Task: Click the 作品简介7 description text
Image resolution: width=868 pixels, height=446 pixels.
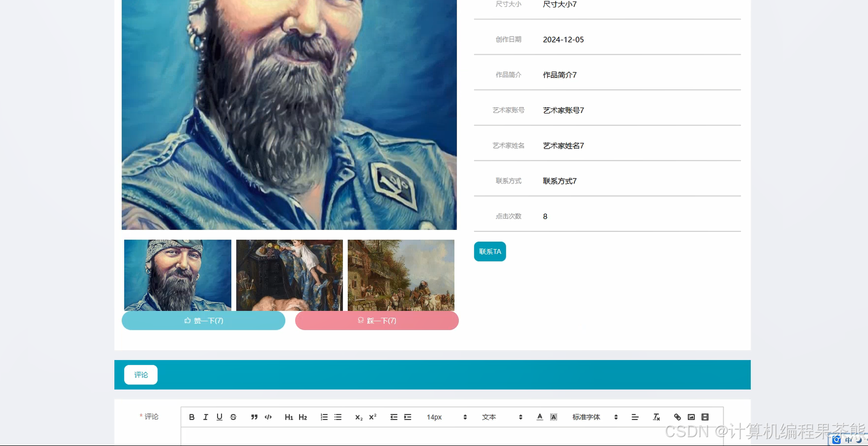Action: point(560,75)
